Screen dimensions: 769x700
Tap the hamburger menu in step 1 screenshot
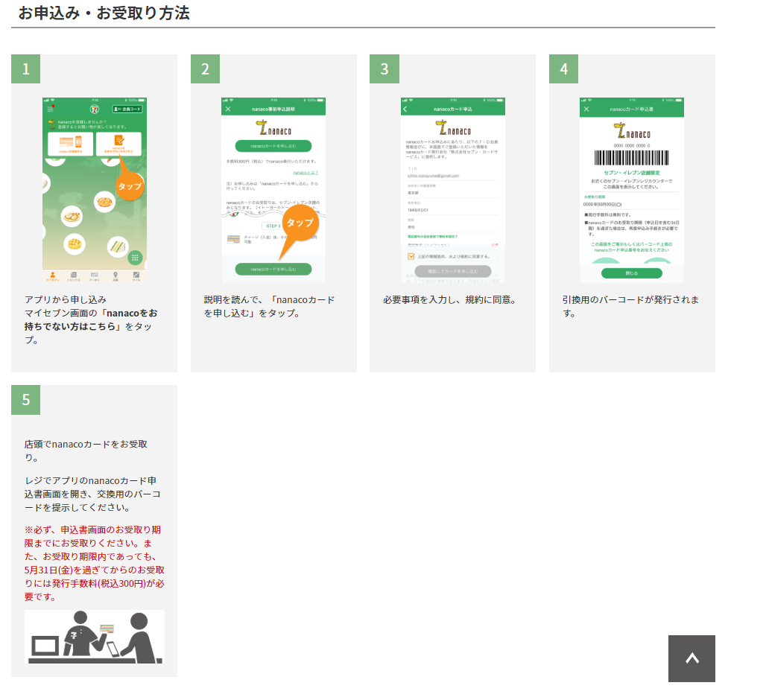click(x=50, y=109)
